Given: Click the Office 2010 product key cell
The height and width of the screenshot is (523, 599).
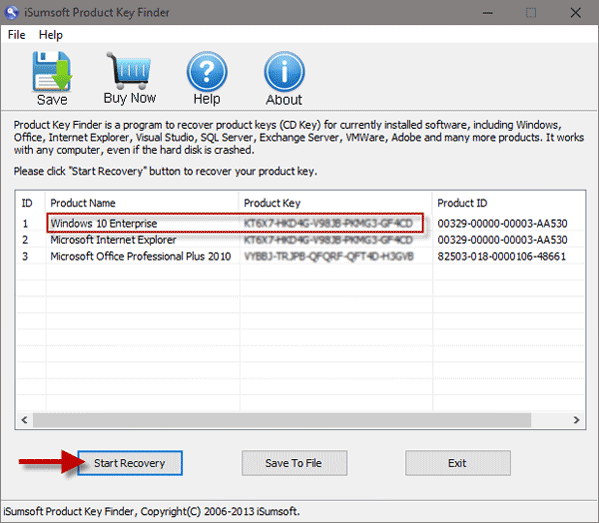Looking at the screenshot, I should [x=329, y=256].
